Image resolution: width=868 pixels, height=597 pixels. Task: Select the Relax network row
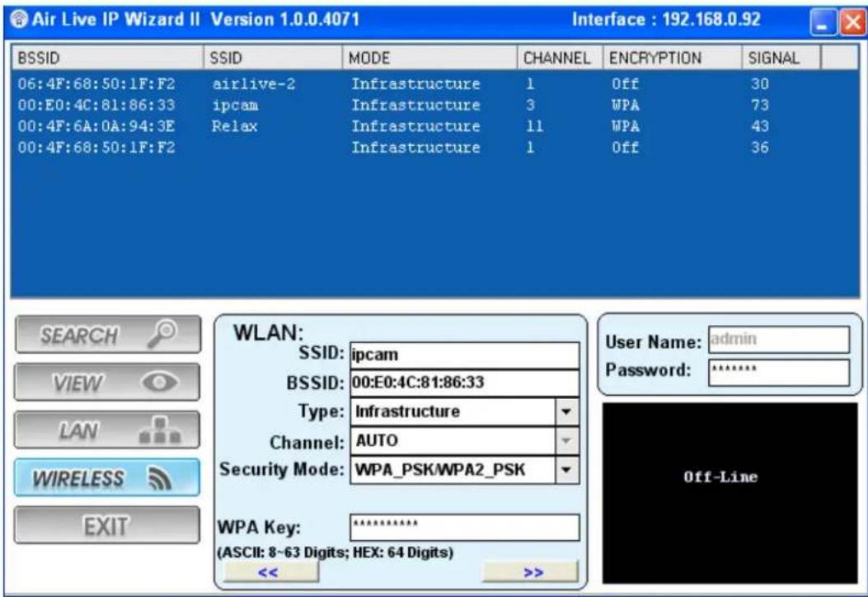point(435,126)
